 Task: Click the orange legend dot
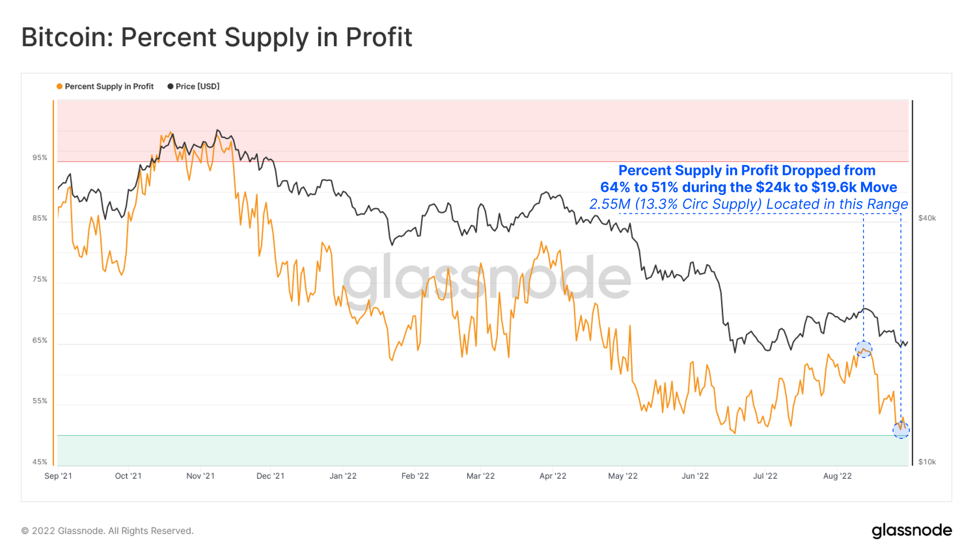pos(59,87)
